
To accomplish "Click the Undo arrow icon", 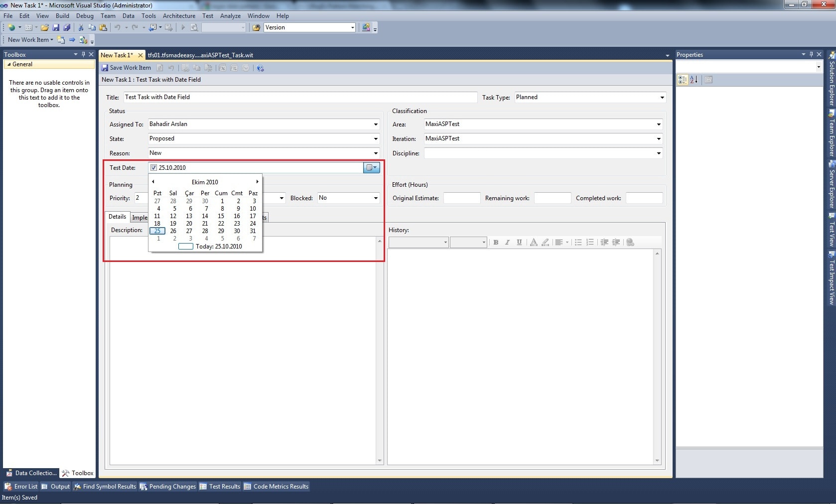I will pyautogui.click(x=118, y=27).
